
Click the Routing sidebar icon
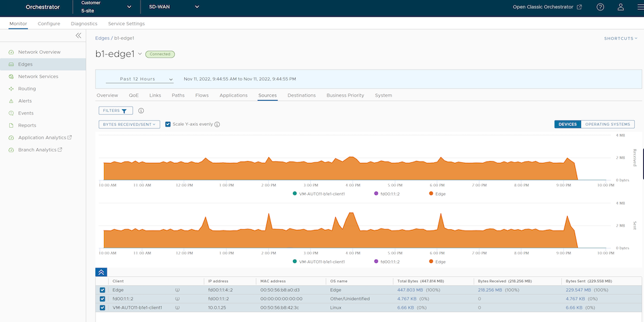(11, 89)
